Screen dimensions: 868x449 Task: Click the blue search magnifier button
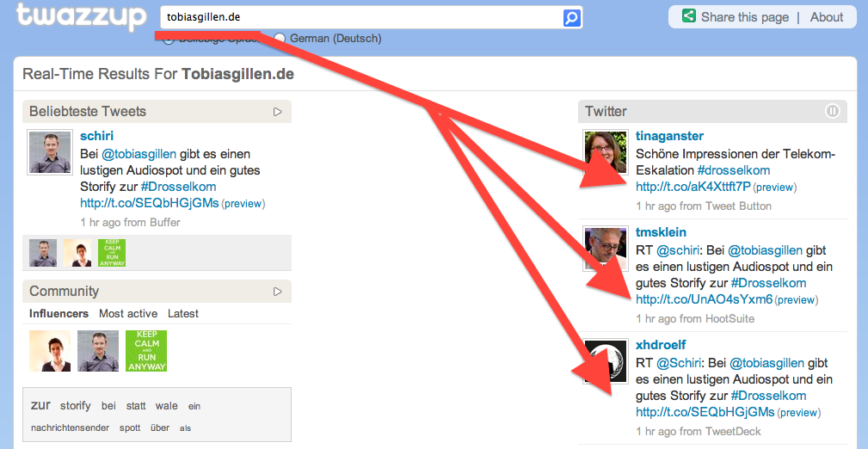point(572,18)
